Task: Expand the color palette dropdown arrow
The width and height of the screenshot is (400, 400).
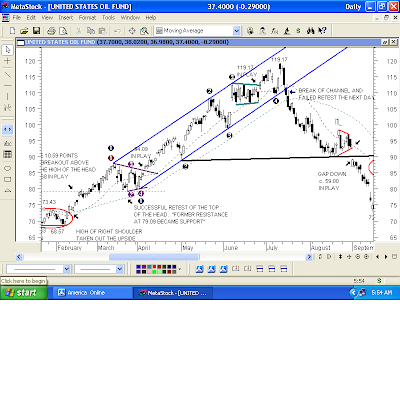Action: 180,269
